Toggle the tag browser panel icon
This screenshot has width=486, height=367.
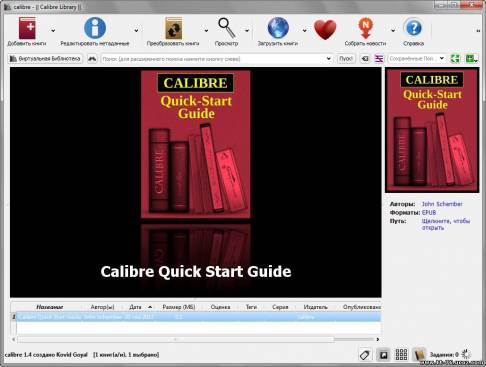click(365, 355)
